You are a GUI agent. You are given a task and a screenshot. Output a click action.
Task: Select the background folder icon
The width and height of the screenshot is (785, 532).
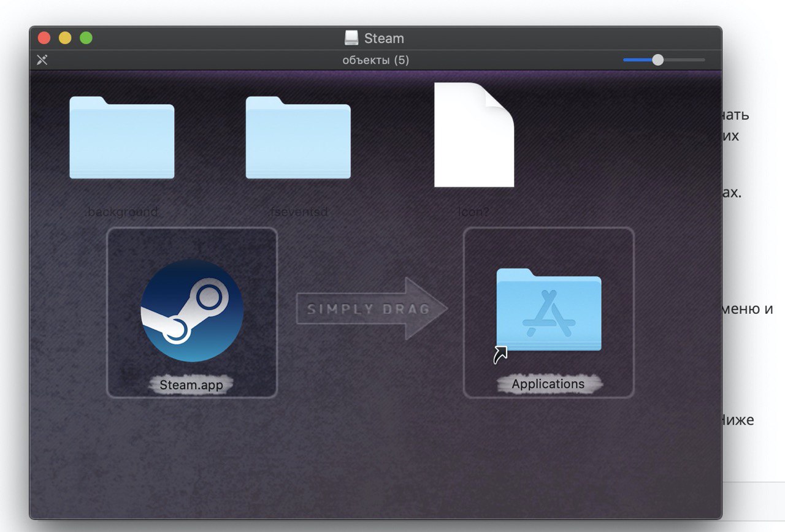(x=122, y=138)
